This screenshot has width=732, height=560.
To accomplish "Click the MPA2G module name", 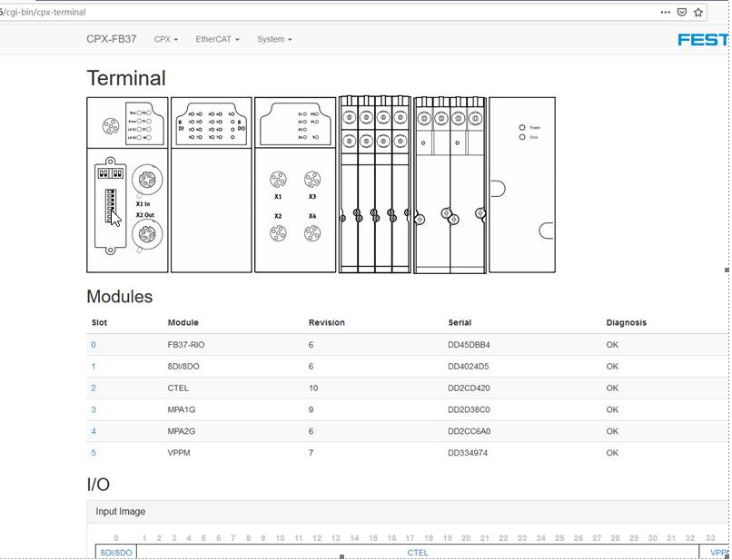I will 182,431.
